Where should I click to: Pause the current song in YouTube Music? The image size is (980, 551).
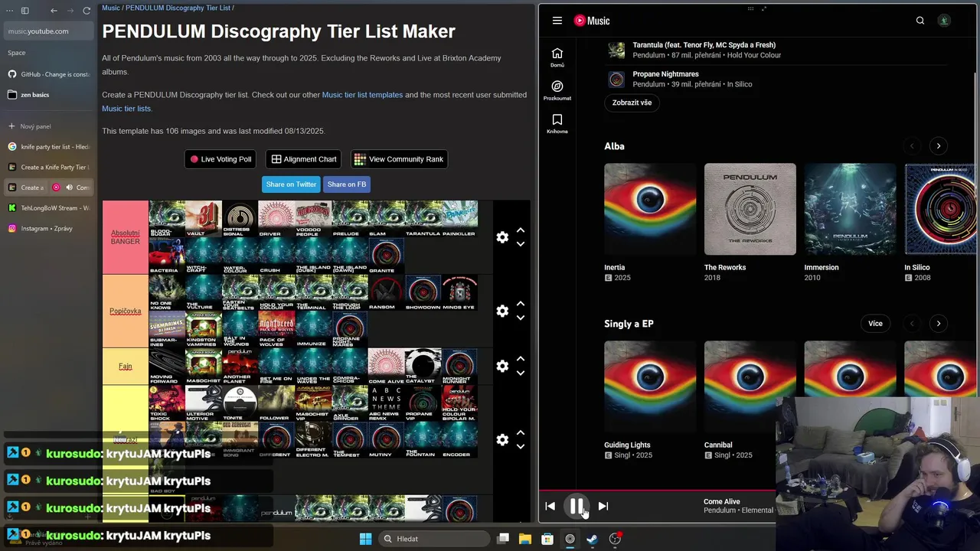(577, 506)
